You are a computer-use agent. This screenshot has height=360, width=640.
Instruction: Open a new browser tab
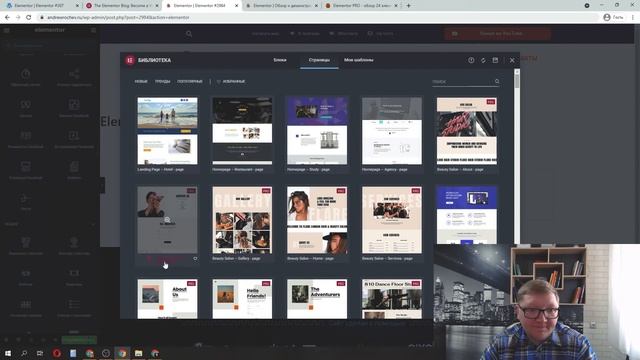(408, 6)
